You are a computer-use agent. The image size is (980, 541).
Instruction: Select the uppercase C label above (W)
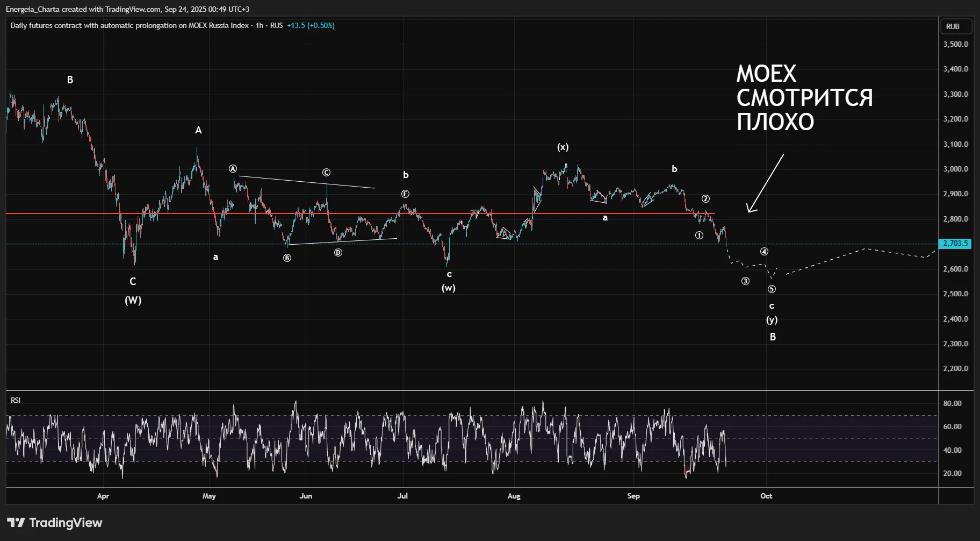click(133, 281)
